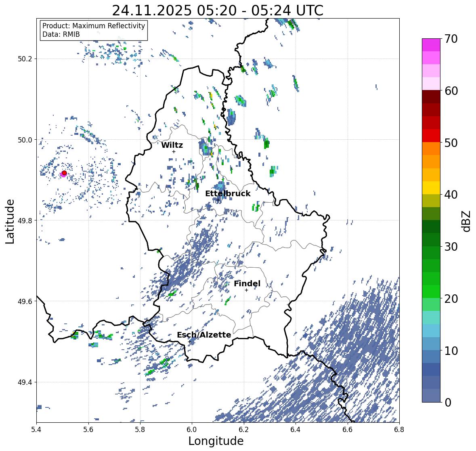Click the red 50 dBZ colorbar segment
The height and width of the screenshot is (451, 476).
point(431,136)
